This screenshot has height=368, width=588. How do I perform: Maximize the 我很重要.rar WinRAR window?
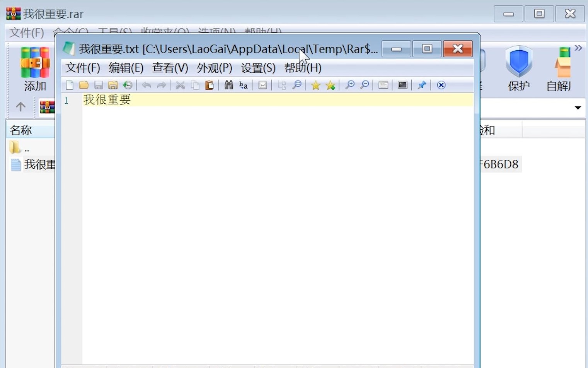point(539,14)
